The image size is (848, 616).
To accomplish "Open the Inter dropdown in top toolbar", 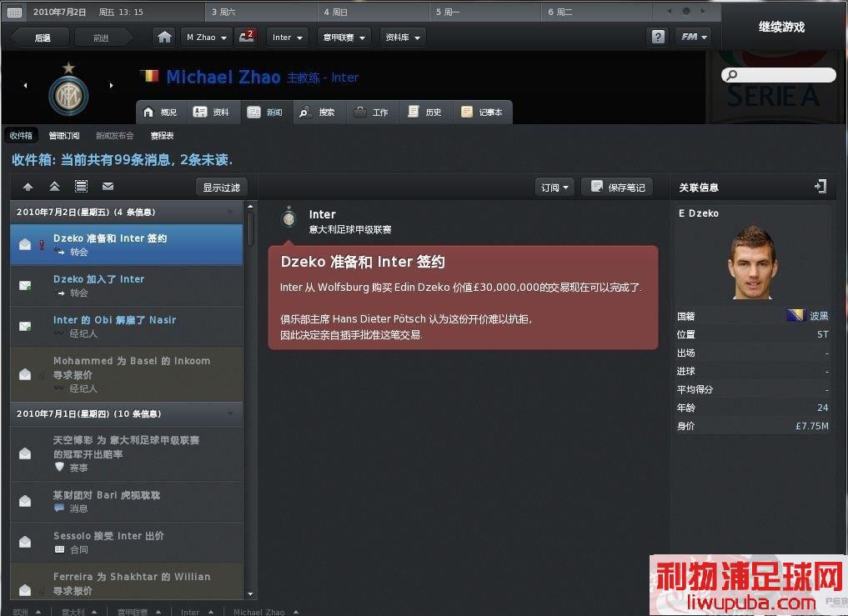I will click(x=287, y=37).
